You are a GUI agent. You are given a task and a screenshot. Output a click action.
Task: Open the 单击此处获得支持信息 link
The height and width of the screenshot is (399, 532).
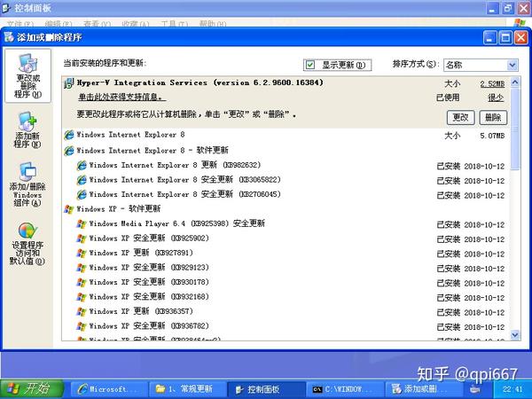tap(122, 98)
